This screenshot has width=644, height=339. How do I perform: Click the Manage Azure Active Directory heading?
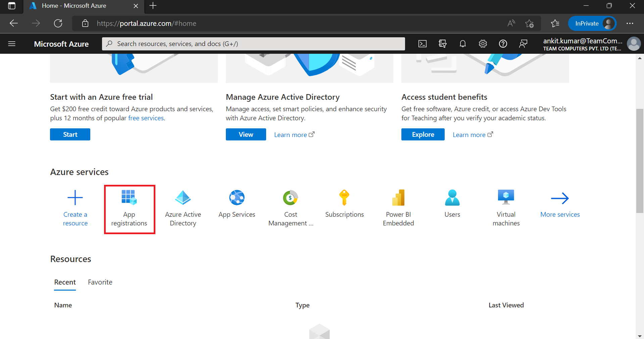point(283,97)
